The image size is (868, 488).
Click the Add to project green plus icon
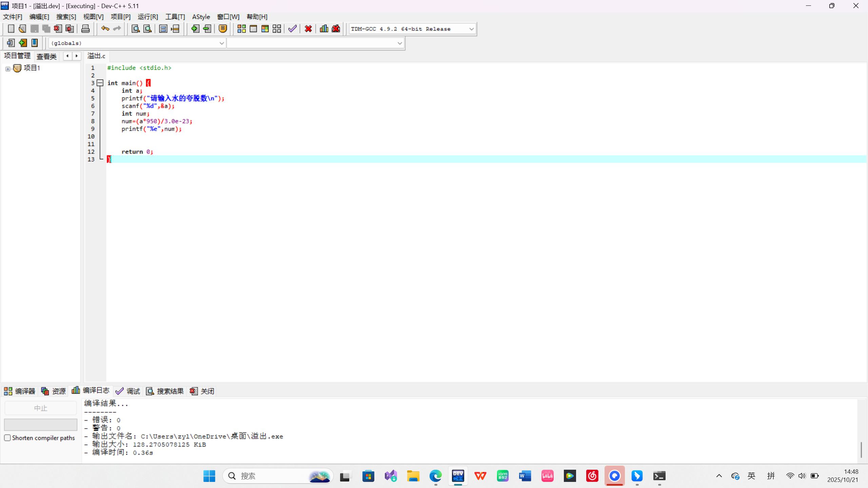(195, 29)
